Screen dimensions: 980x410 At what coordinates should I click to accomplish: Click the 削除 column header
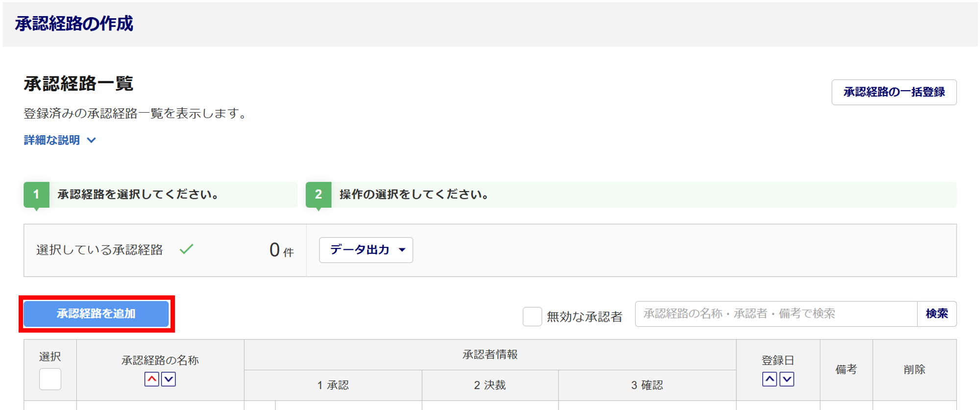(x=914, y=369)
